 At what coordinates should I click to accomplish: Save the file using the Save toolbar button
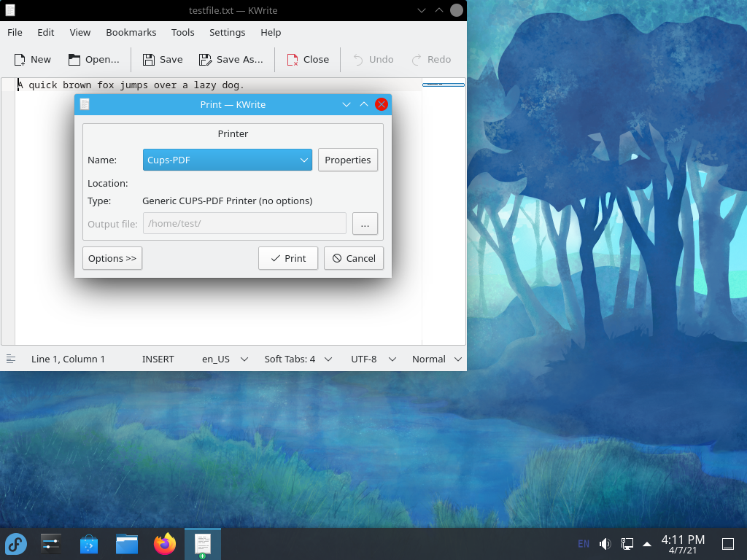tap(163, 60)
